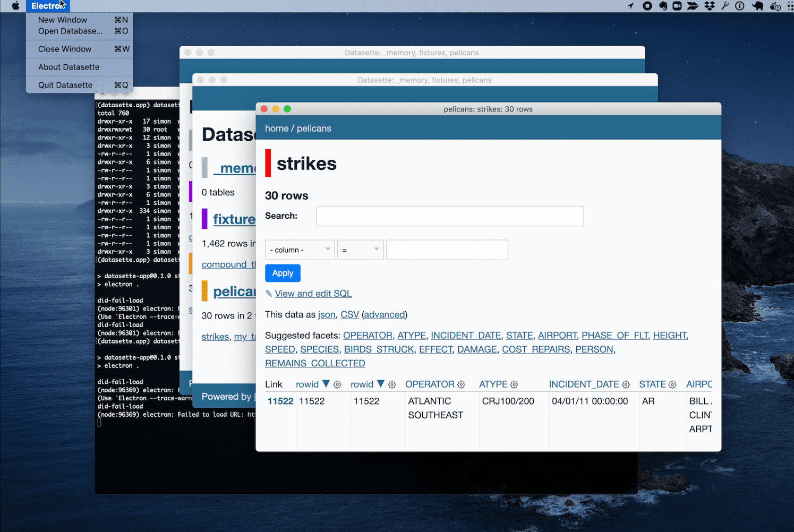Viewport: 794px width, 532px height.
Task: Click the scissors icon in the menu bar
Action: click(x=725, y=6)
